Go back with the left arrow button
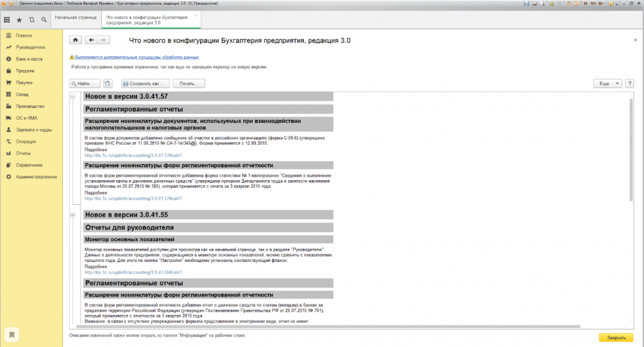The image size is (644, 347). [92, 40]
